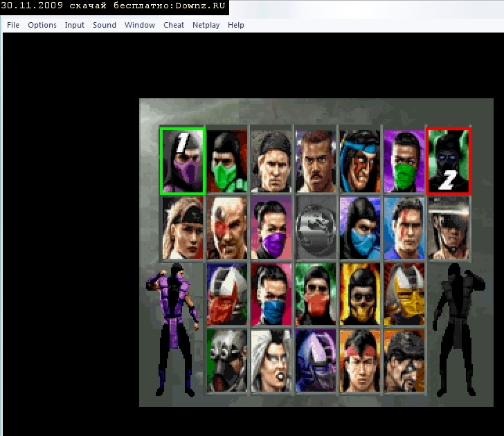Choose Kano with red eye plate
Image resolution: width=504 pixels, height=436 pixels.
227,228
